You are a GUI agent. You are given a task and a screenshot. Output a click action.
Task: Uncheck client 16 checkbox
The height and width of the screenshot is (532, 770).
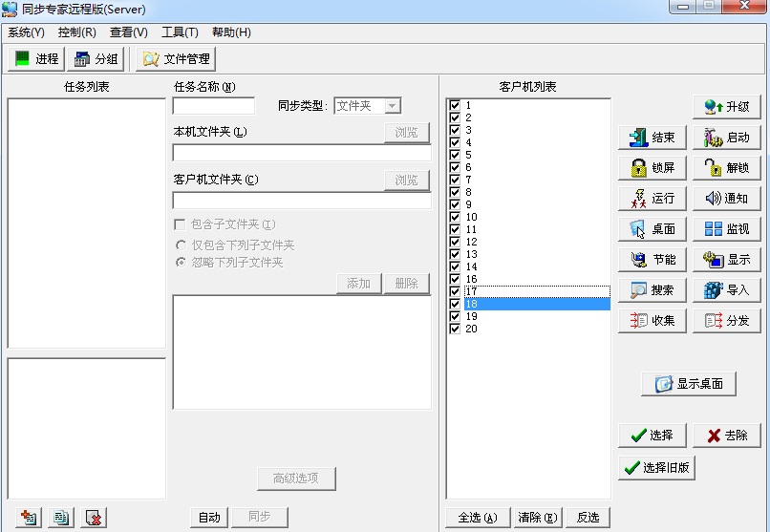click(x=455, y=279)
